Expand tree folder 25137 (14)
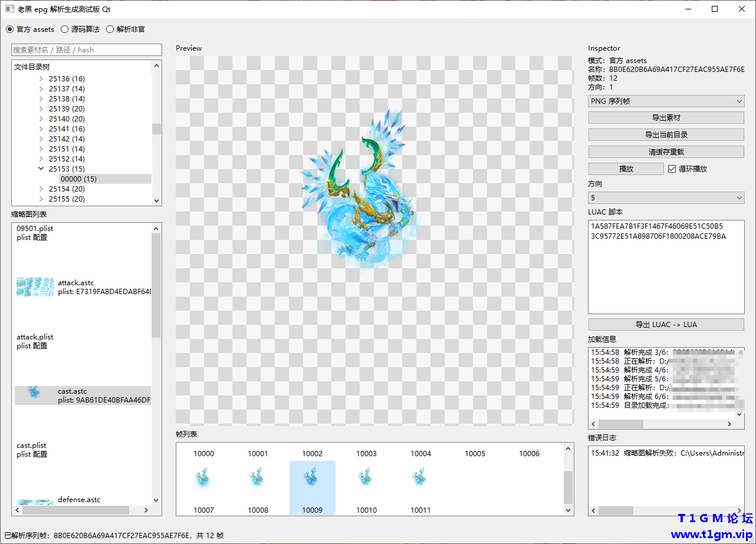756x544 pixels. [41, 89]
